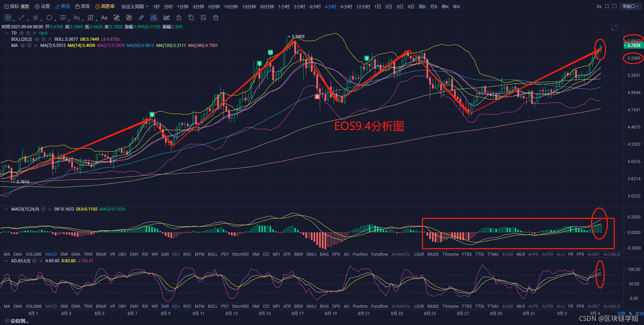The height and width of the screenshot is (325, 644).
Task: Select BOLL in the KDJ panel indicator row
Action: [213, 306]
